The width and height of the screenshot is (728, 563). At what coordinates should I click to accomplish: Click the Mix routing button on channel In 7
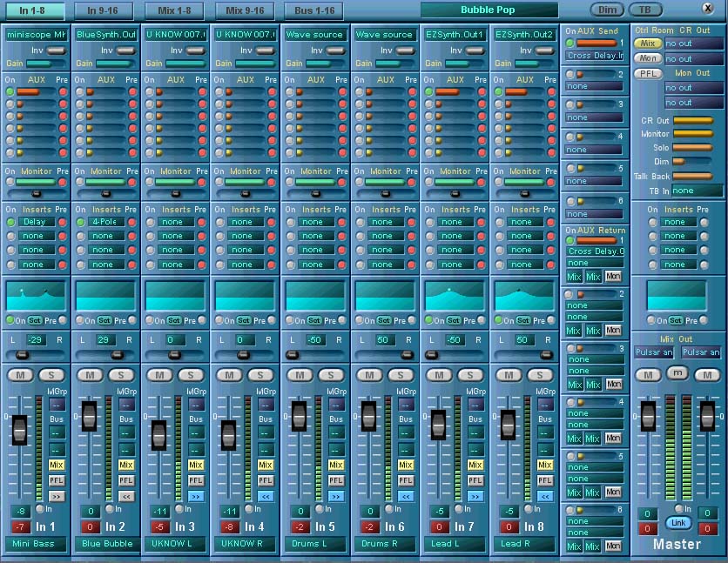point(476,464)
